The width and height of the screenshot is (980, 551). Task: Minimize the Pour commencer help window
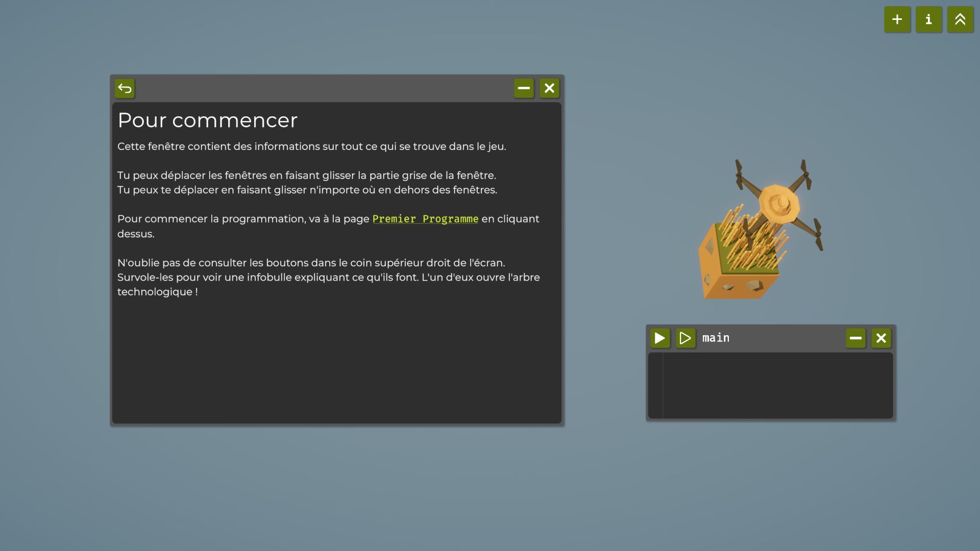(x=524, y=88)
